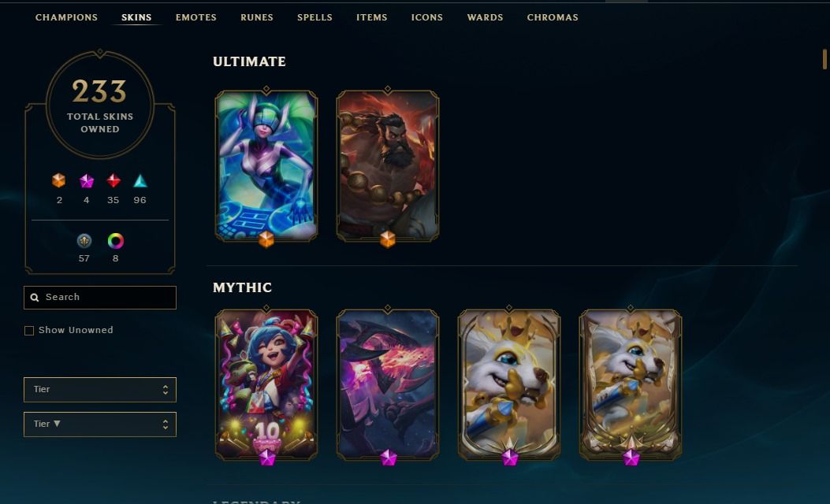Click the vertical scrollbar thumb
This screenshot has height=504, width=830.
tap(824, 59)
